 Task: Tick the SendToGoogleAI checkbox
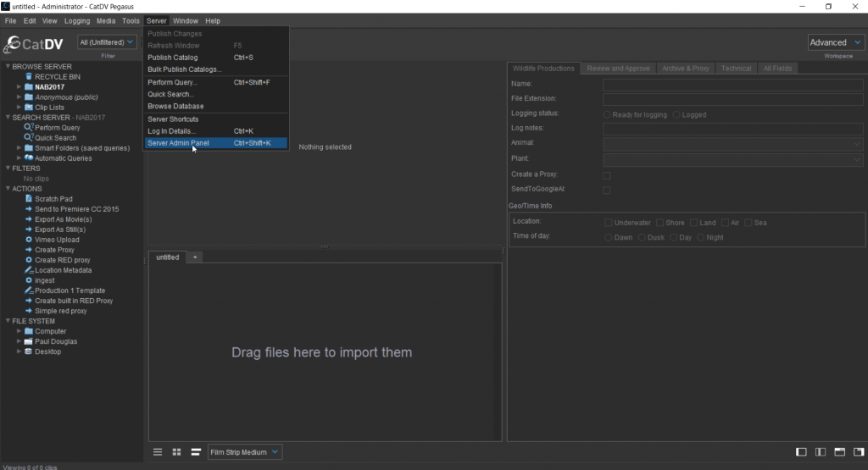[607, 191]
